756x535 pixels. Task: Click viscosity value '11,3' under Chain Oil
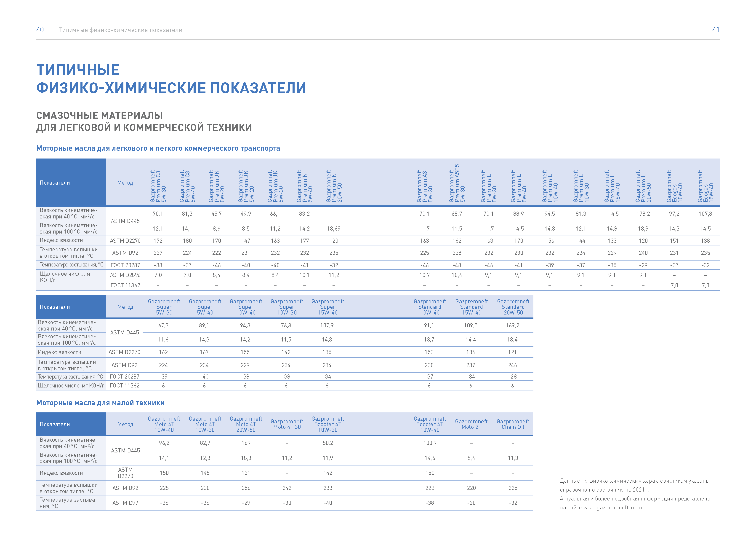pos(513,458)
